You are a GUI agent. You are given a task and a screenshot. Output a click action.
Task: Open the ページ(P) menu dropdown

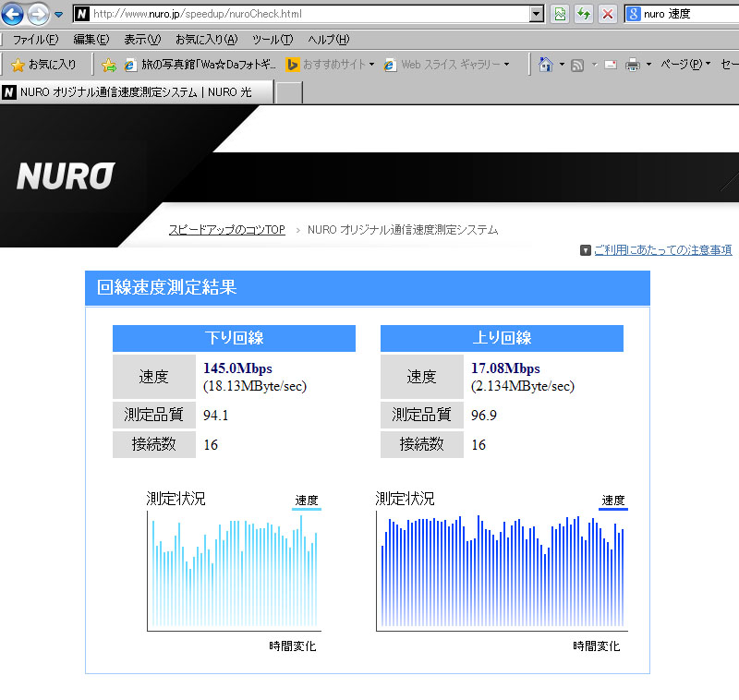coord(685,65)
